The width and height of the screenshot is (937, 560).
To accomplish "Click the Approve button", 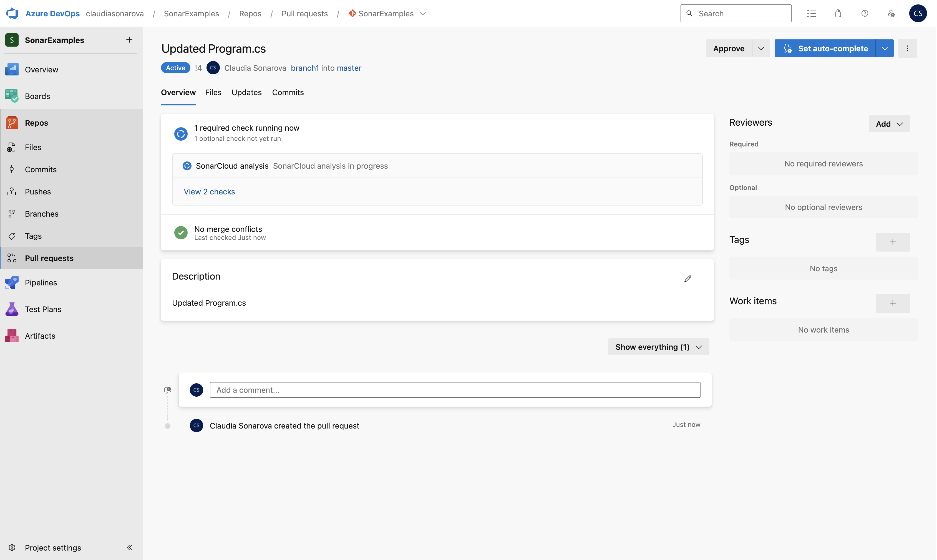I will coord(729,48).
